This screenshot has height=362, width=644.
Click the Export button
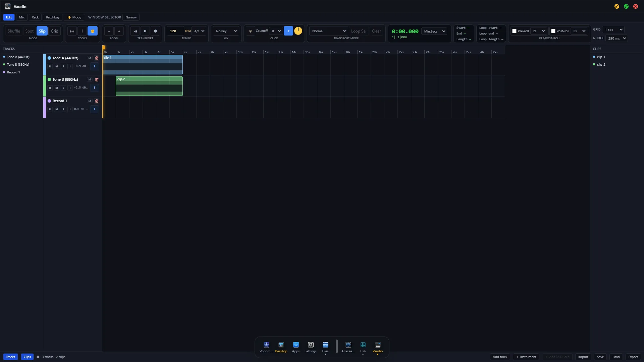(x=633, y=357)
